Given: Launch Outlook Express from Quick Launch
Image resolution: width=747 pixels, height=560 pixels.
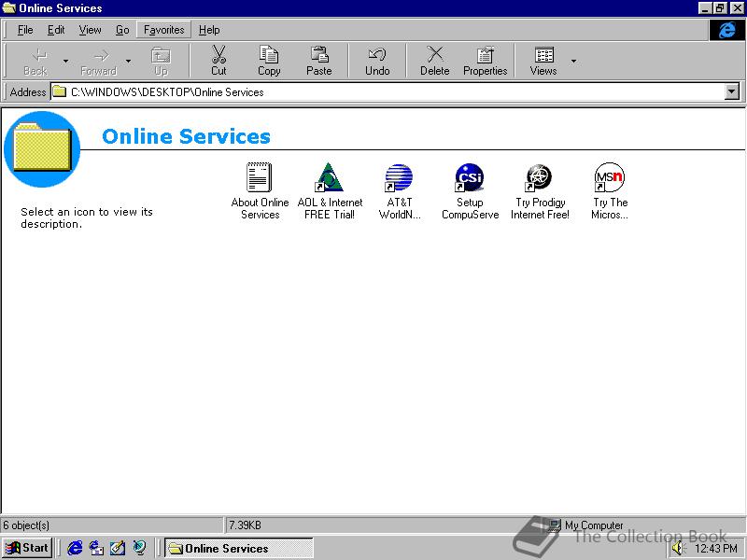Looking at the screenshot, I should tap(96, 548).
